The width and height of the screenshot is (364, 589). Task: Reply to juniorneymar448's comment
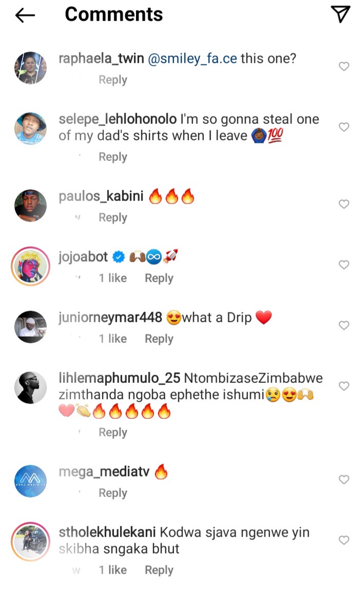[x=159, y=339]
